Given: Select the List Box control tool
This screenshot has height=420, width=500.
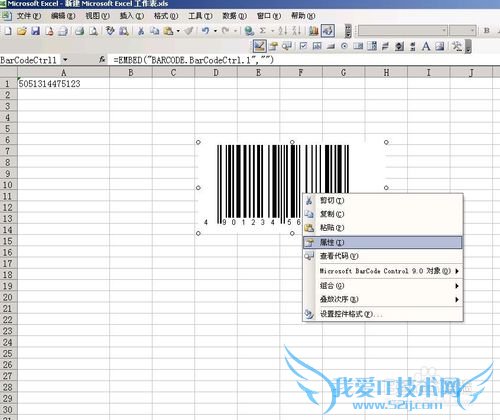Looking at the screenshot, I should (x=358, y=46).
